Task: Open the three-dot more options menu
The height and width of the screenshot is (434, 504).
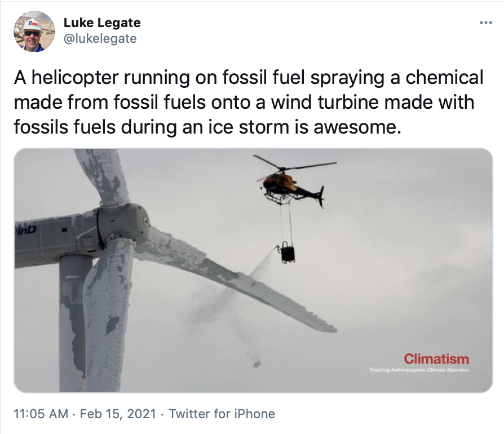Action: tap(485, 23)
